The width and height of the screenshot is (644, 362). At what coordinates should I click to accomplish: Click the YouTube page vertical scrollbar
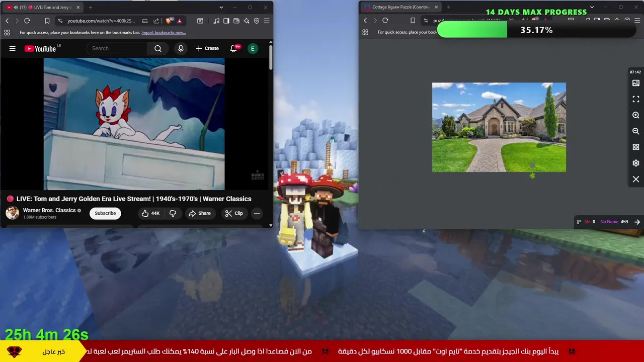[271, 58]
